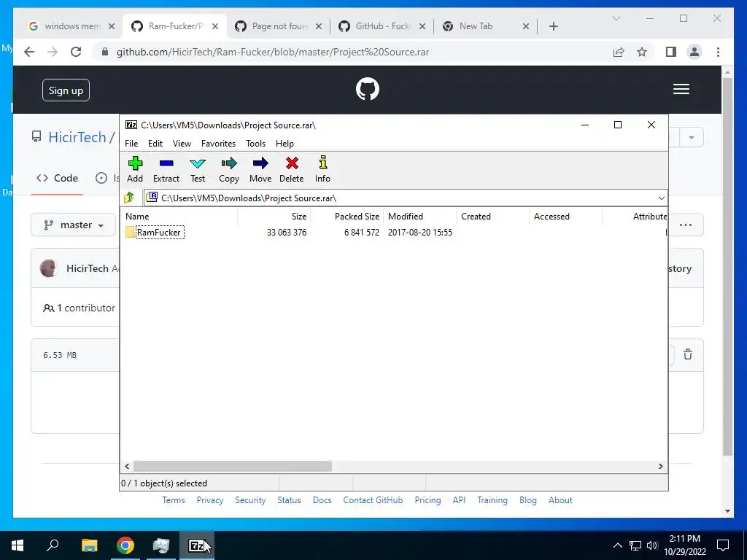Expand the 7-Zip address path dropdown

[661, 198]
